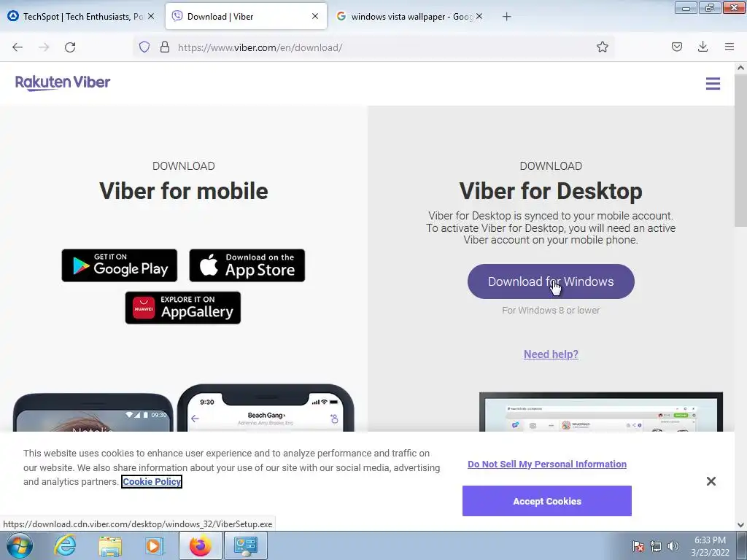Open the Firefox downloads panel
The height and width of the screenshot is (560, 747).
pyautogui.click(x=703, y=47)
